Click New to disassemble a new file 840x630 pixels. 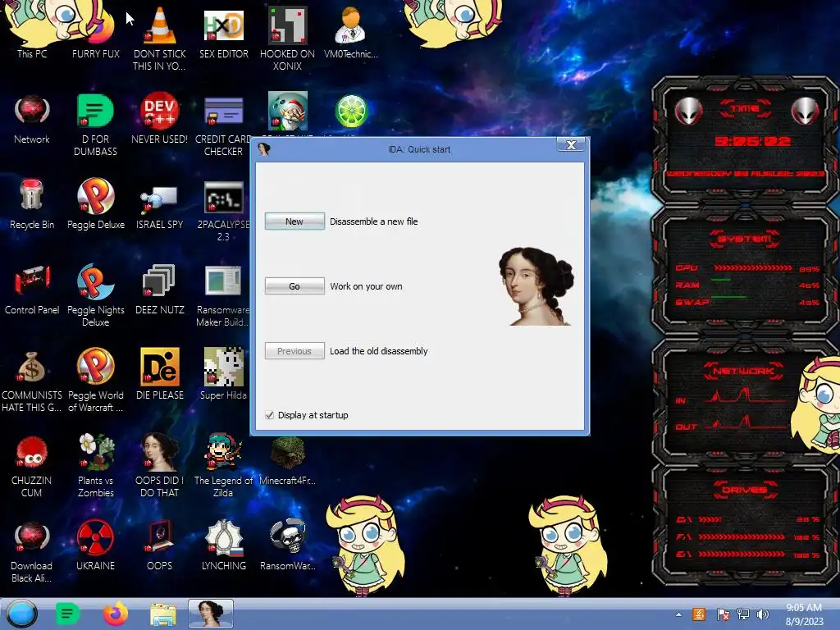point(294,221)
